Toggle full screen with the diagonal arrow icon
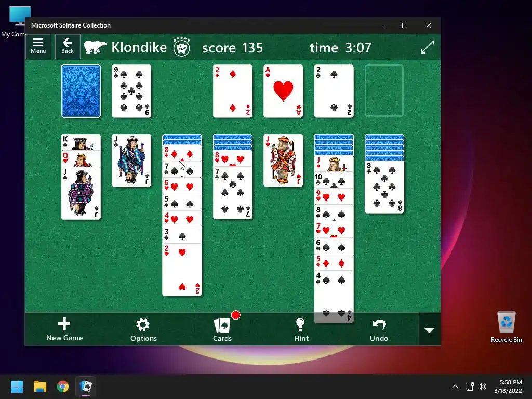Screen dimensions: 532x399 pos(427,47)
